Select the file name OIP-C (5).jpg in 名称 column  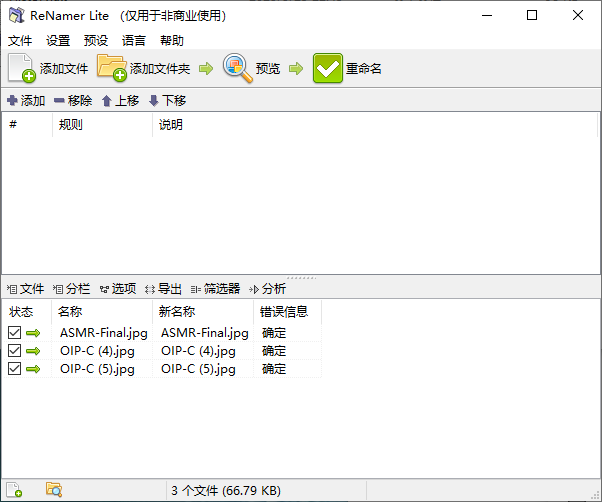coord(97,369)
